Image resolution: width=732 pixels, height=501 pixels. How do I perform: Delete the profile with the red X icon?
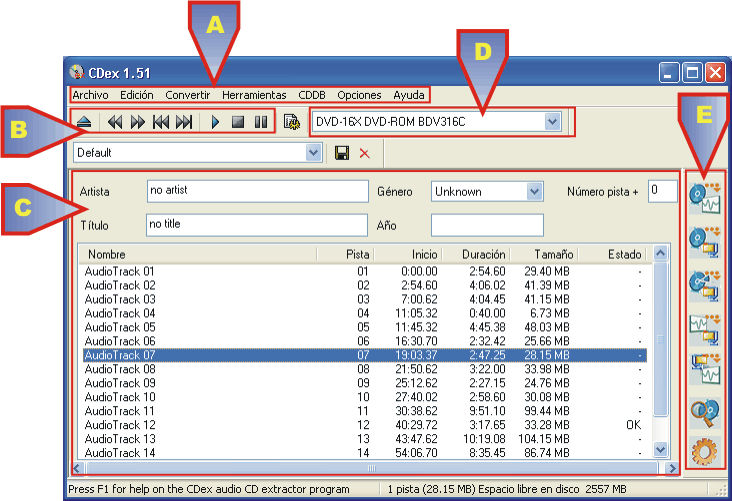point(364,153)
